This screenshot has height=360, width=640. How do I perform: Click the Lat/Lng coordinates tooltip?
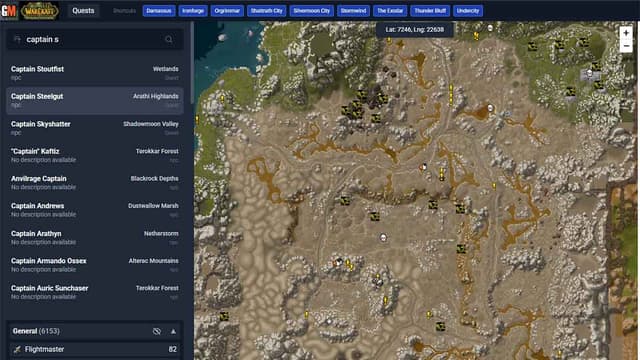[x=414, y=29]
